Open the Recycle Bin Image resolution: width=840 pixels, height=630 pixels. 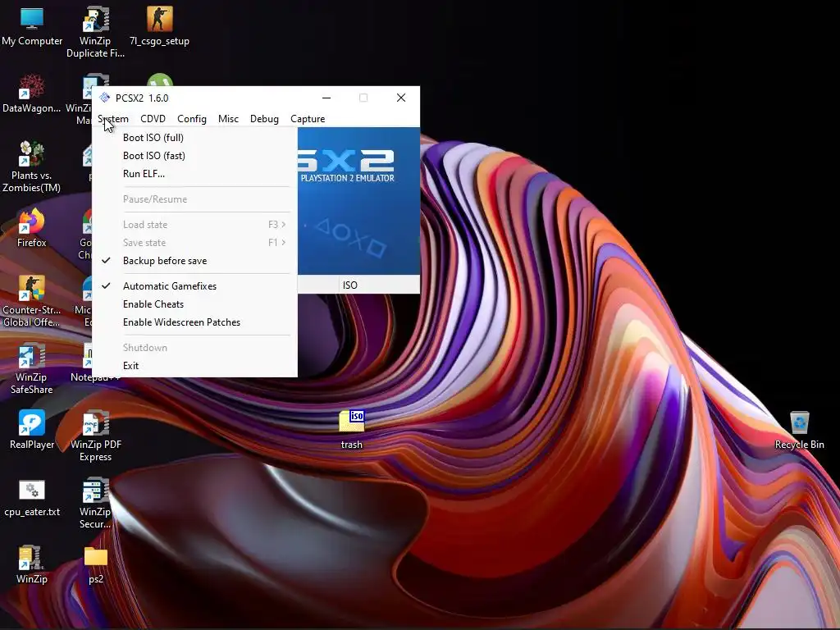(x=799, y=429)
